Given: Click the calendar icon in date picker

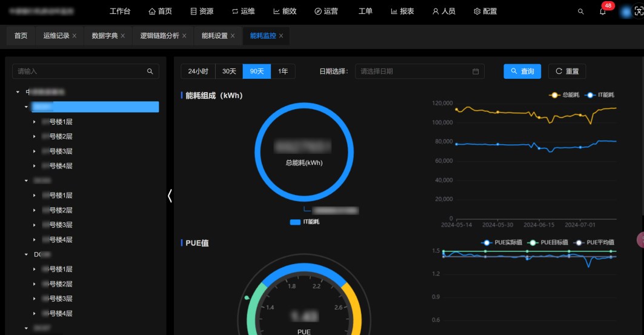Looking at the screenshot, I should tap(476, 71).
